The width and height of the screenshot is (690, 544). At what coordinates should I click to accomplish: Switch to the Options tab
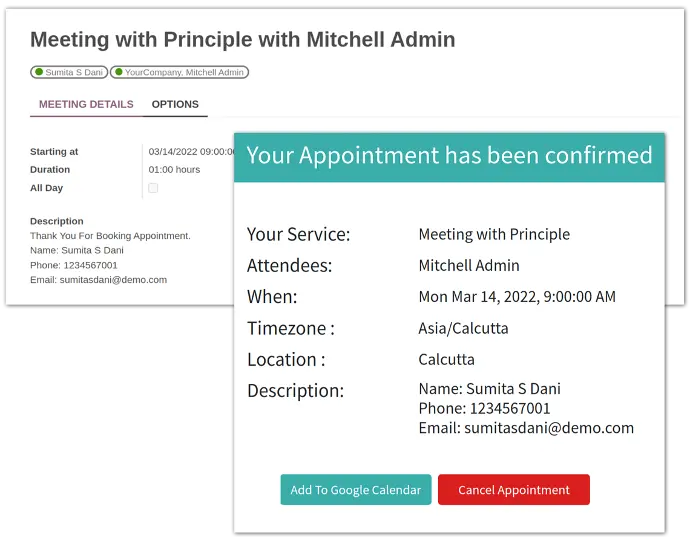pyautogui.click(x=175, y=104)
